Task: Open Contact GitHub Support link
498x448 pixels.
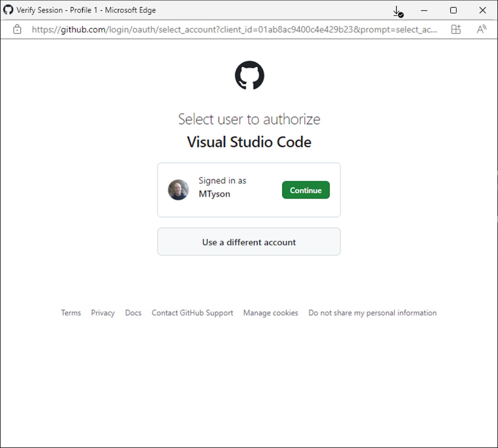Action: 193,313
